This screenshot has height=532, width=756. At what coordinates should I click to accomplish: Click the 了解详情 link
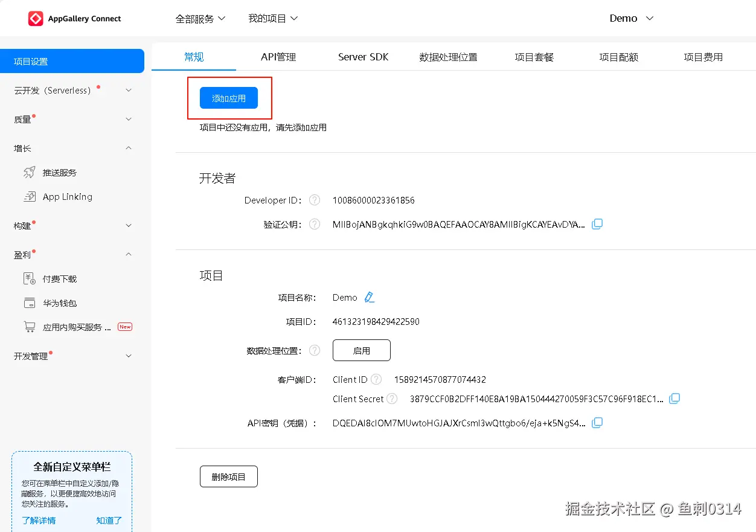pos(39,521)
